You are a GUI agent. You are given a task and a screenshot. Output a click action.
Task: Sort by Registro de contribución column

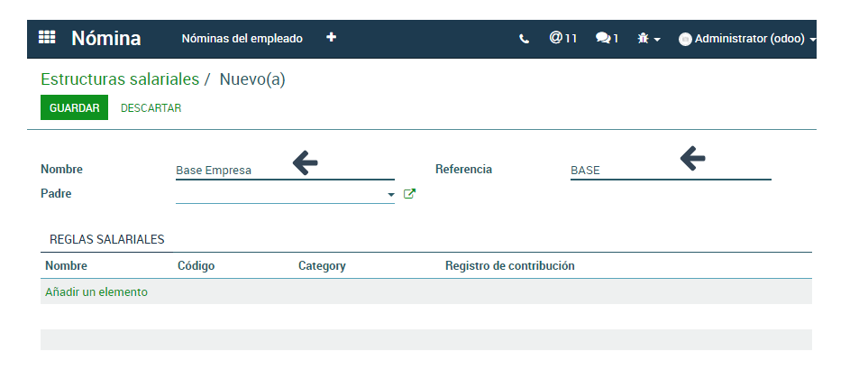(509, 266)
